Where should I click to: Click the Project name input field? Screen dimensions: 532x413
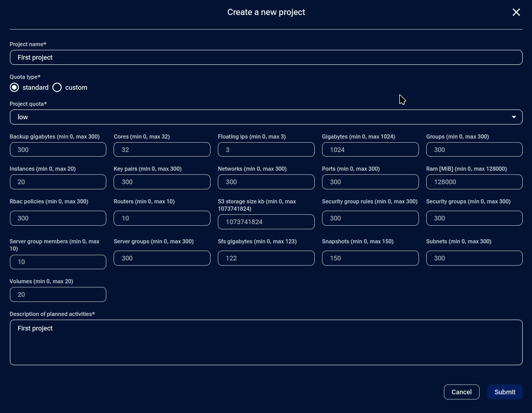[266, 58]
